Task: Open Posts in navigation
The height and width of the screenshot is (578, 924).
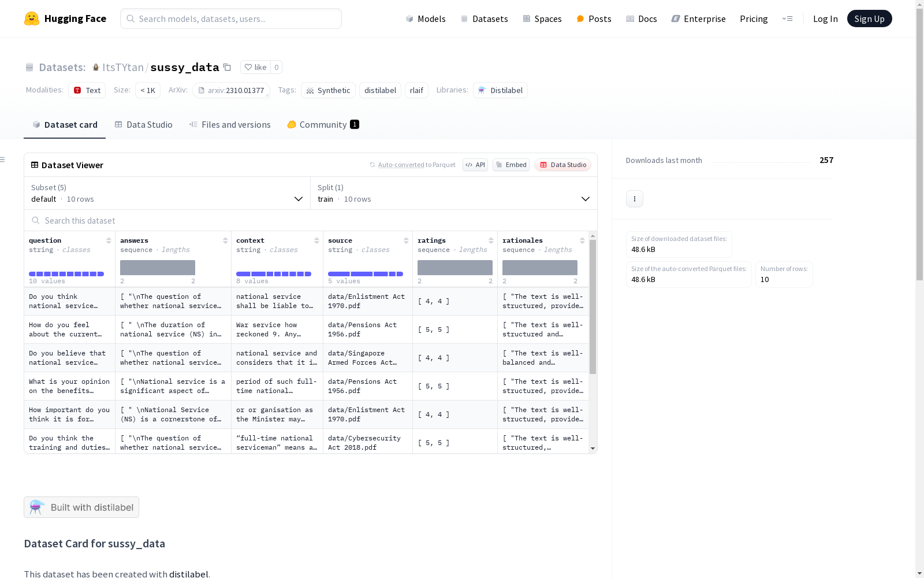Action: (x=594, y=18)
